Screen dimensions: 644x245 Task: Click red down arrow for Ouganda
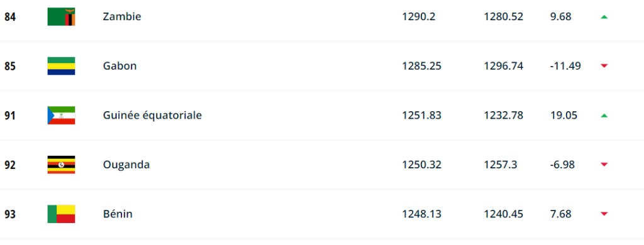tap(604, 165)
